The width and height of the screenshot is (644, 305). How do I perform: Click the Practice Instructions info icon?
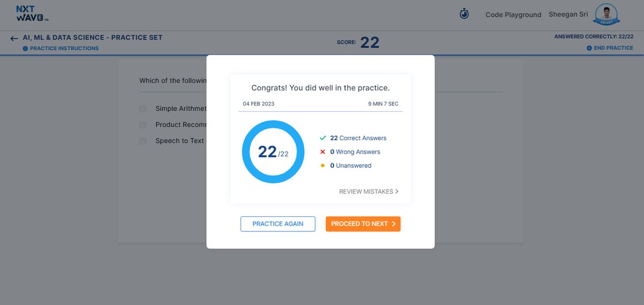tap(25, 48)
